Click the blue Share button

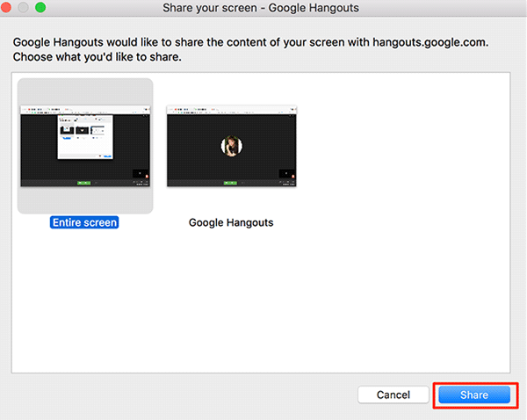pyautogui.click(x=474, y=395)
